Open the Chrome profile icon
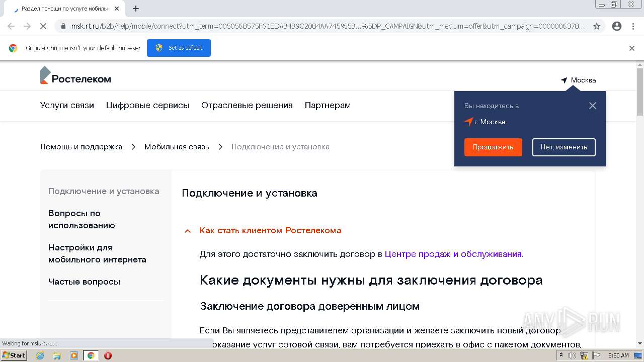 tap(617, 26)
